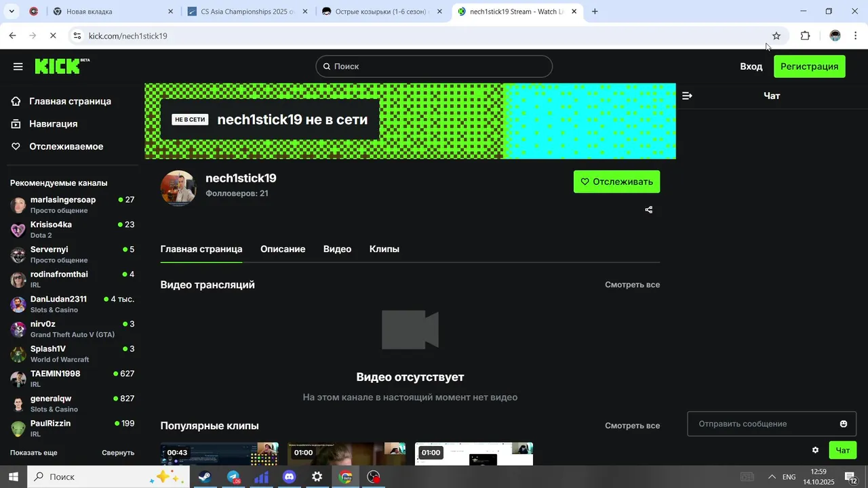This screenshot has height=488, width=868.
Task: Click Смотреть все for Популярные клипы
Action: coord(632,426)
